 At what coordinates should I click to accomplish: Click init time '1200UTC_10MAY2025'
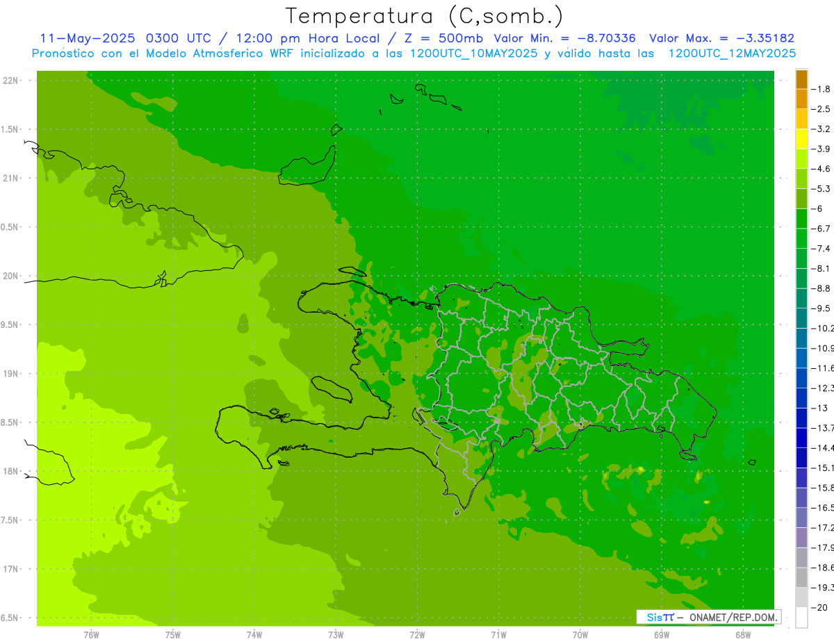pos(474,53)
